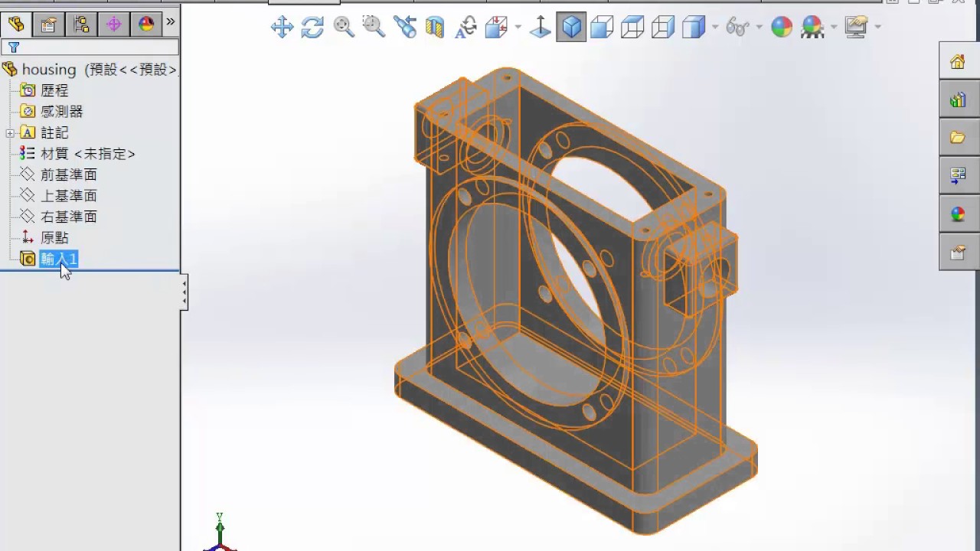Image resolution: width=980 pixels, height=551 pixels.
Task: Click wireframe cube icon right of Shaded
Action: coord(632,28)
